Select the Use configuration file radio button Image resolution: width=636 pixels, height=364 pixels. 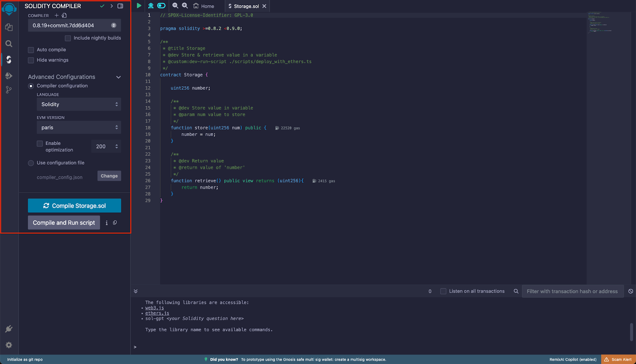coord(31,163)
